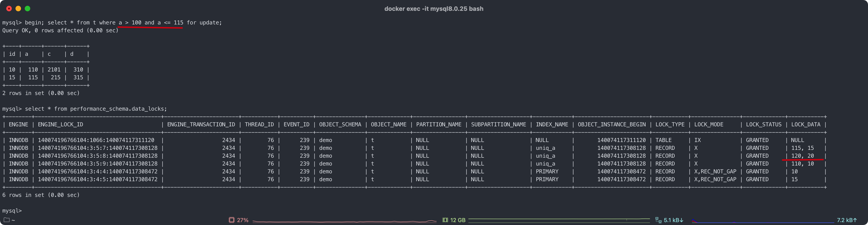Click the 27% CPU percentage label
Image resolution: width=868 pixels, height=225 pixels.
point(243,220)
